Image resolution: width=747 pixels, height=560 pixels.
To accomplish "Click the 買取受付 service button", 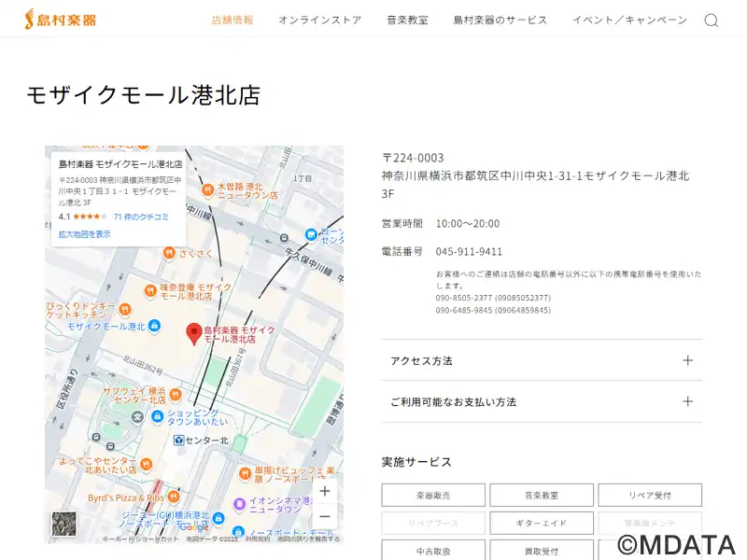I will click(x=542, y=550).
